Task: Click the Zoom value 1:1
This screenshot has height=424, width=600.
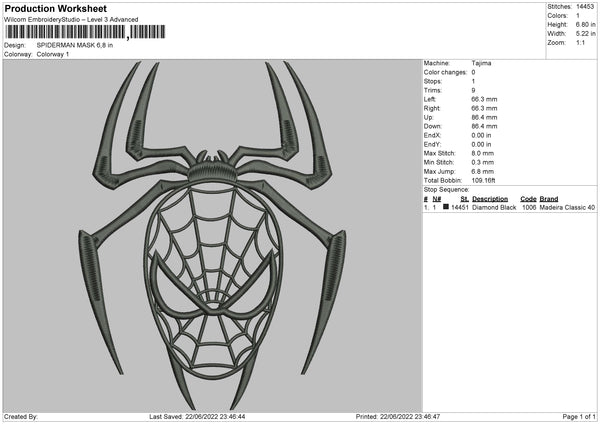Action: coord(580,43)
